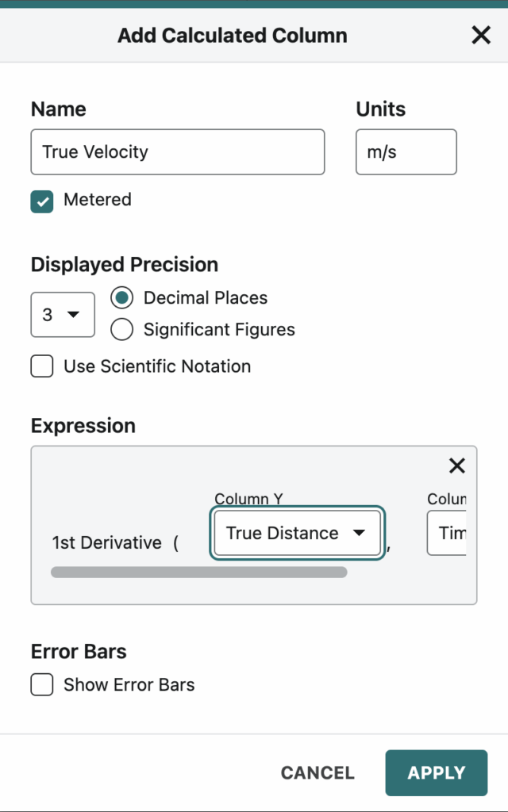Open the partially visible Column X dropdown

tap(447, 533)
